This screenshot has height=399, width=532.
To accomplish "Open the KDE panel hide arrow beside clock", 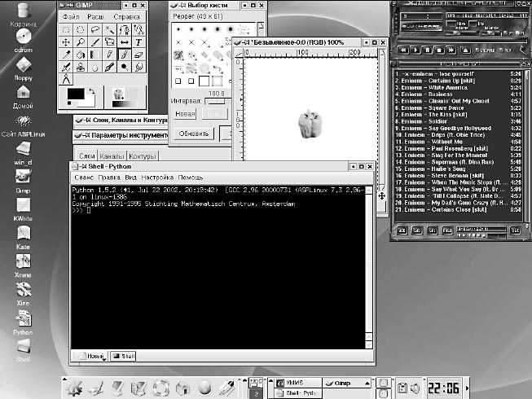I will click(467, 388).
